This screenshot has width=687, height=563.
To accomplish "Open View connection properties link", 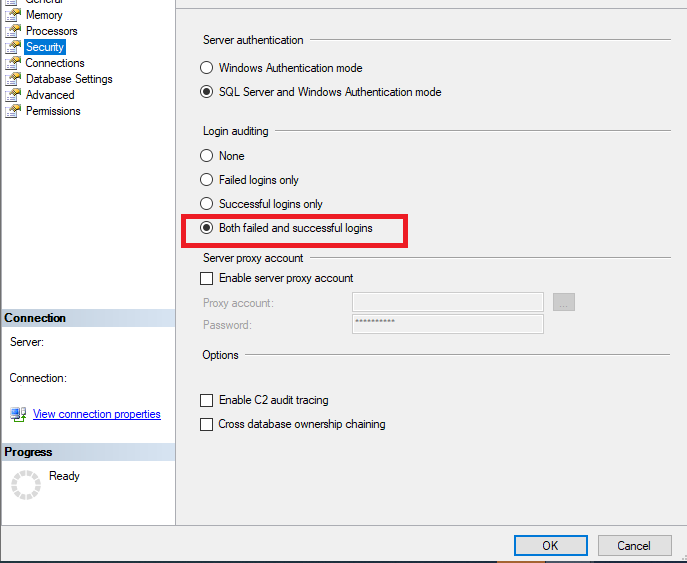I will tap(97, 414).
